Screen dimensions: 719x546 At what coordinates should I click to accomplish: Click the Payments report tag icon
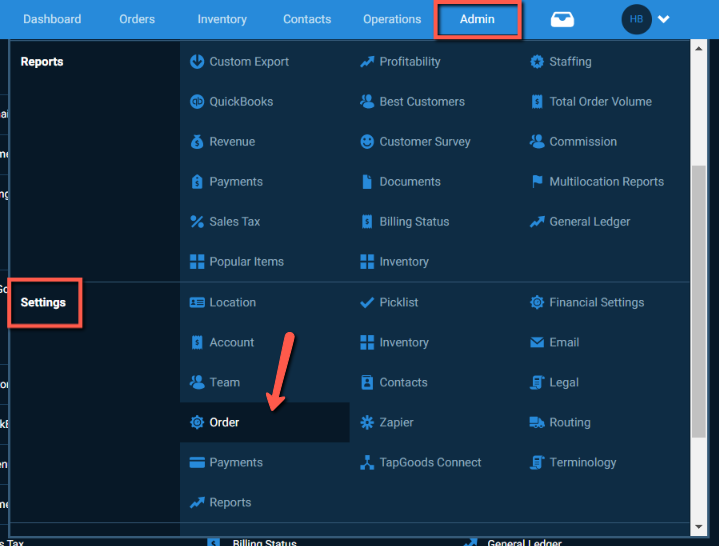pos(197,182)
